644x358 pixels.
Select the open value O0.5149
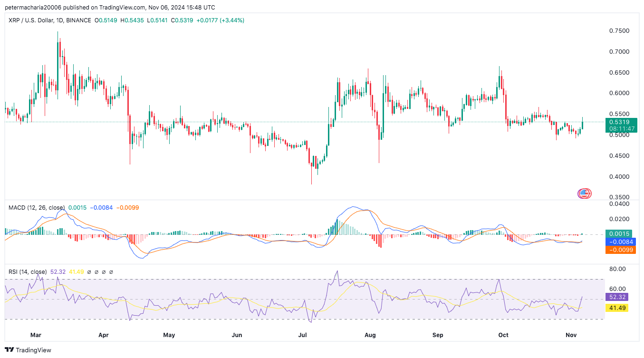coord(106,20)
